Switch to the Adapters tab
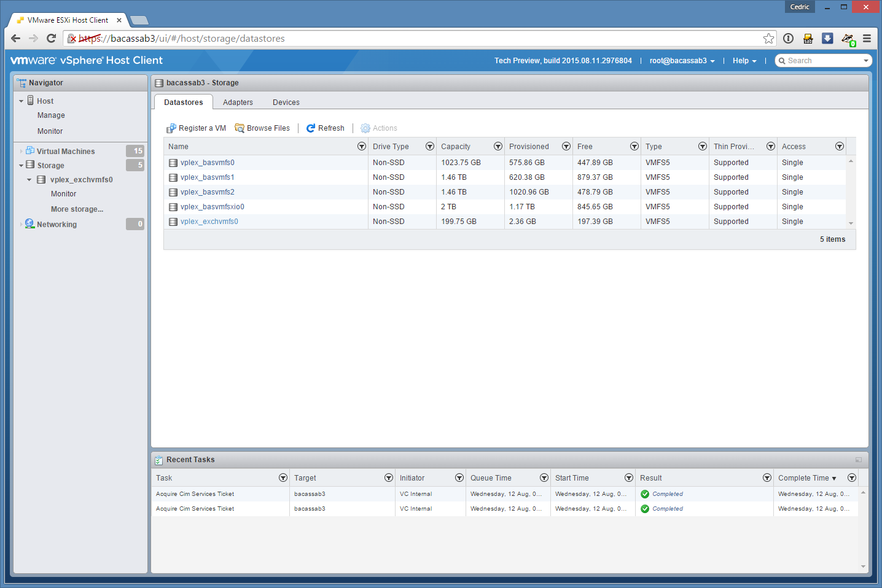Image resolution: width=882 pixels, height=588 pixels. coord(238,103)
